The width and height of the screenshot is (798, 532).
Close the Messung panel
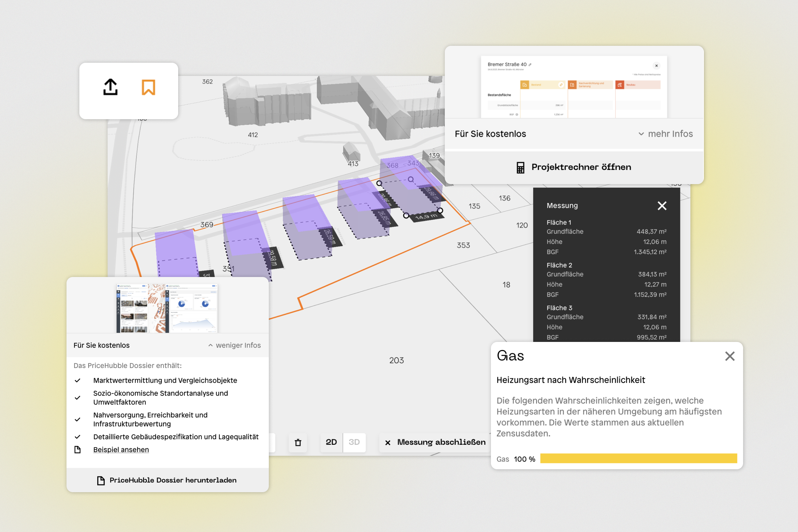click(x=662, y=205)
